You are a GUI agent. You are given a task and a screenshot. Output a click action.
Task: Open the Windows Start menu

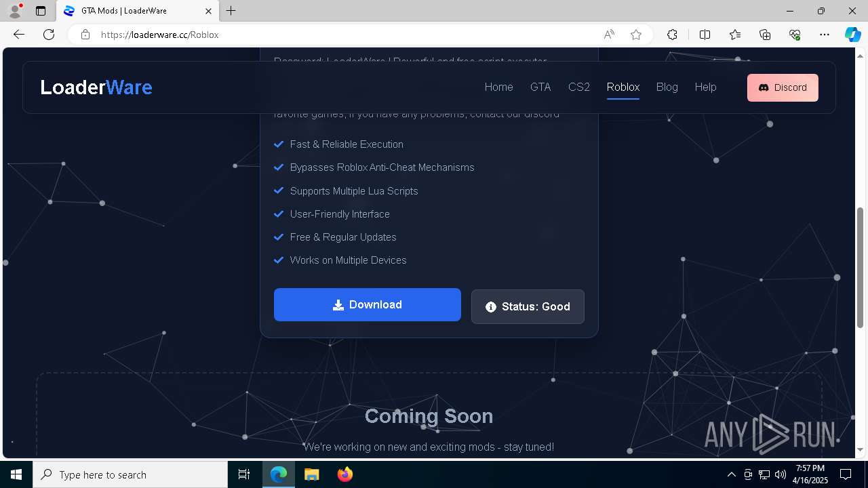click(16, 474)
